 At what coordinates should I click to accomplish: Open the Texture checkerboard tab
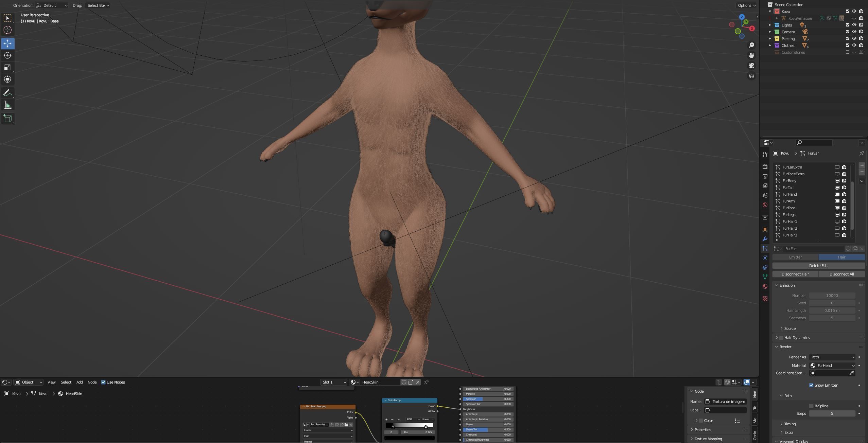765,299
